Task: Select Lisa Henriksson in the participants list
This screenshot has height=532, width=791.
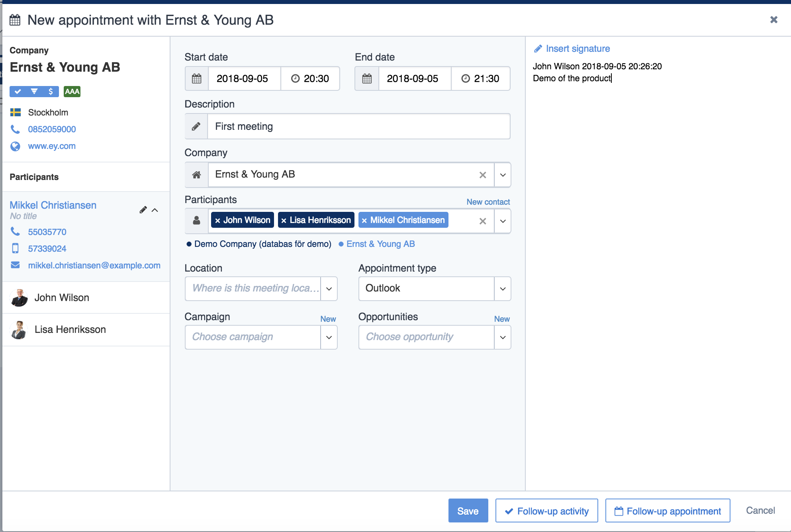Action: tap(70, 329)
